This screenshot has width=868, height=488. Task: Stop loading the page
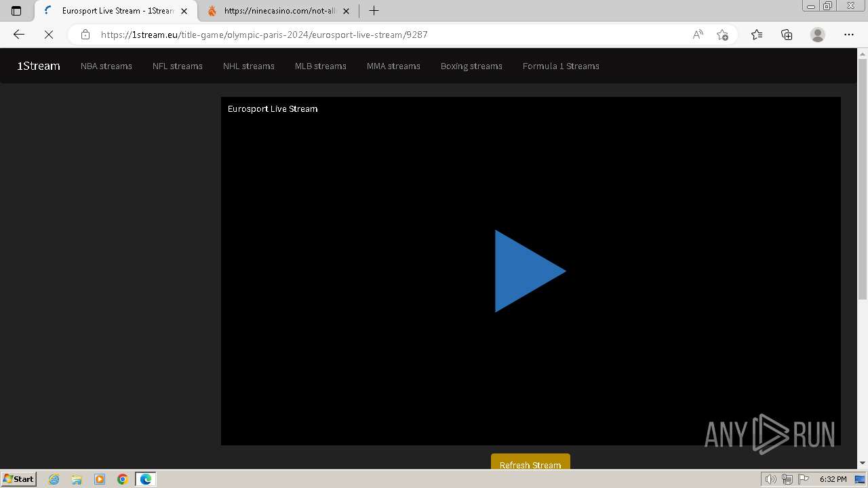coord(49,35)
